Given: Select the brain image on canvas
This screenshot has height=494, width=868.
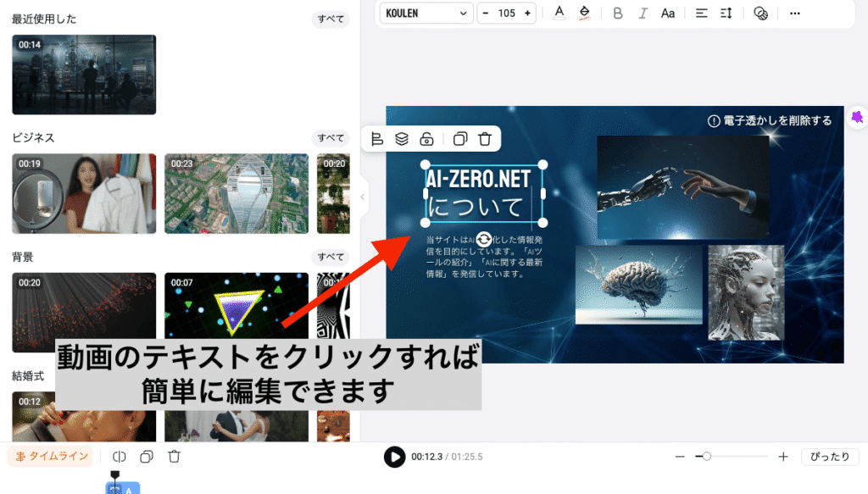Looking at the screenshot, I should (639, 285).
